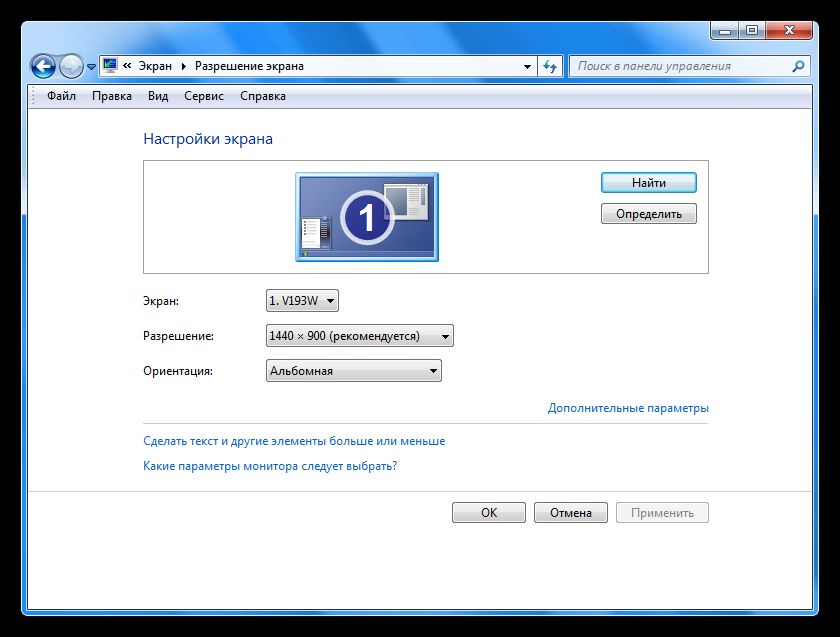Open the link about choosing monitor parameters
The image size is (840, 637).
pos(270,466)
